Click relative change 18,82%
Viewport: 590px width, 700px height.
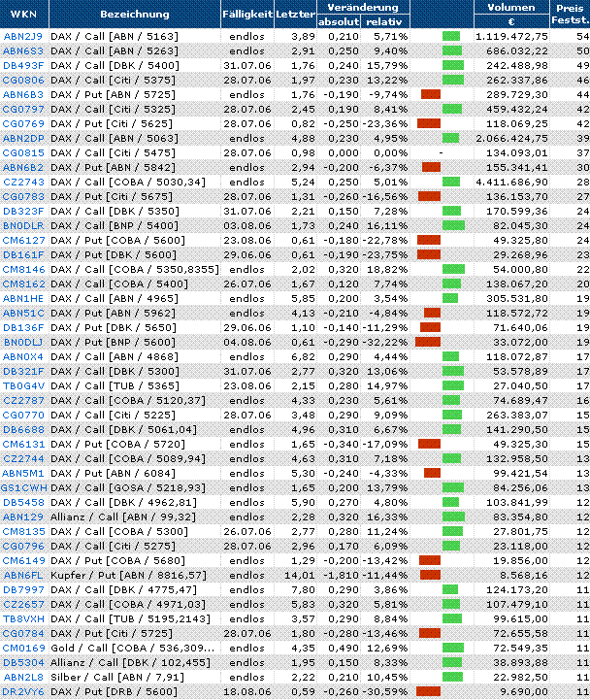(387, 270)
